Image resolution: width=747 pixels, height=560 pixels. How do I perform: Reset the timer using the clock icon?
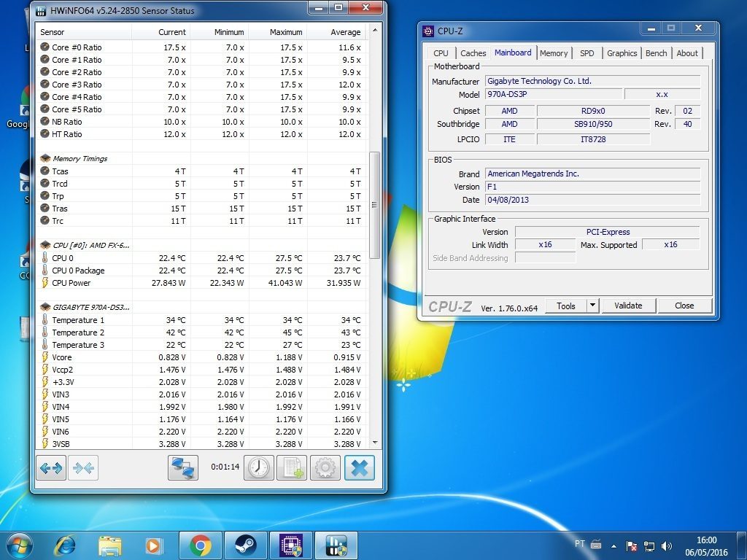(x=259, y=467)
